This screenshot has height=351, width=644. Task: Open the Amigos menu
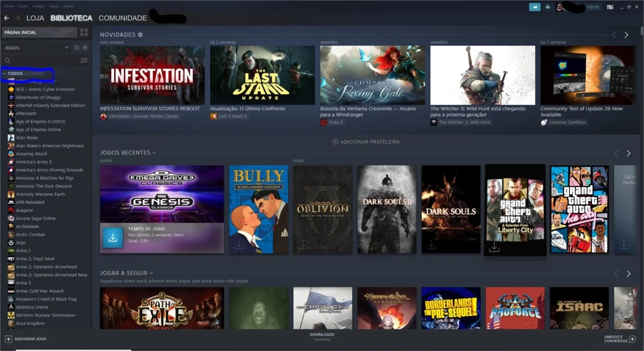39,6
